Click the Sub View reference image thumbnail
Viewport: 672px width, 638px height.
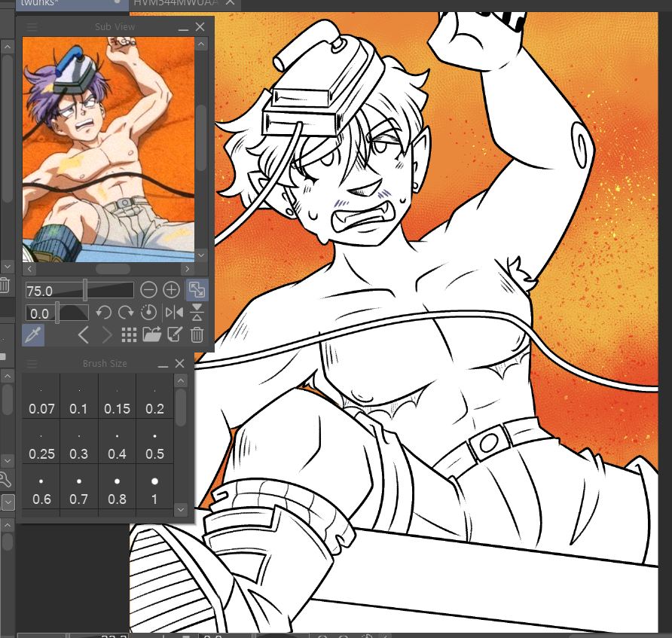pyautogui.click(x=108, y=150)
